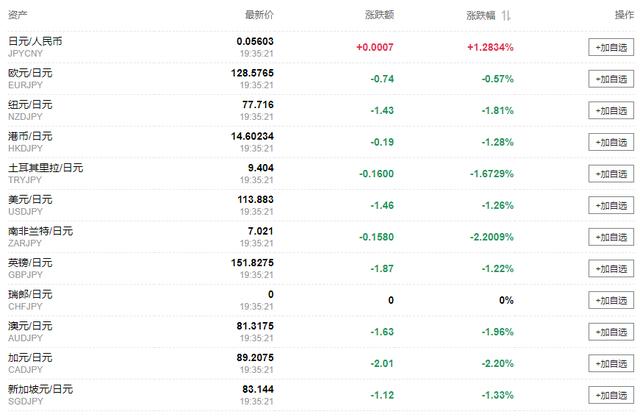
Task: Add 美元/日元 to watchlist
Action: 611,205
